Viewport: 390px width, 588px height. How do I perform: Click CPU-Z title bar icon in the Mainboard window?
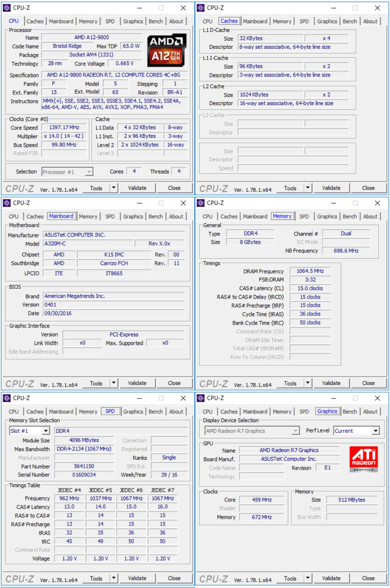(x=6, y=203)
